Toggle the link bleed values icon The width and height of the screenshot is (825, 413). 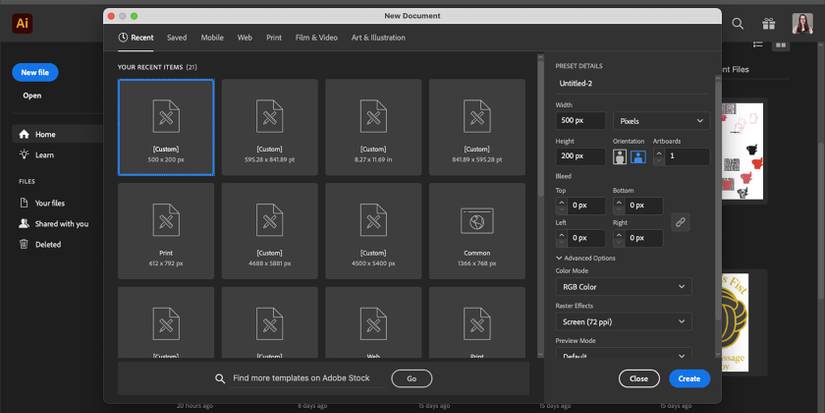click(x=680, y=222)
